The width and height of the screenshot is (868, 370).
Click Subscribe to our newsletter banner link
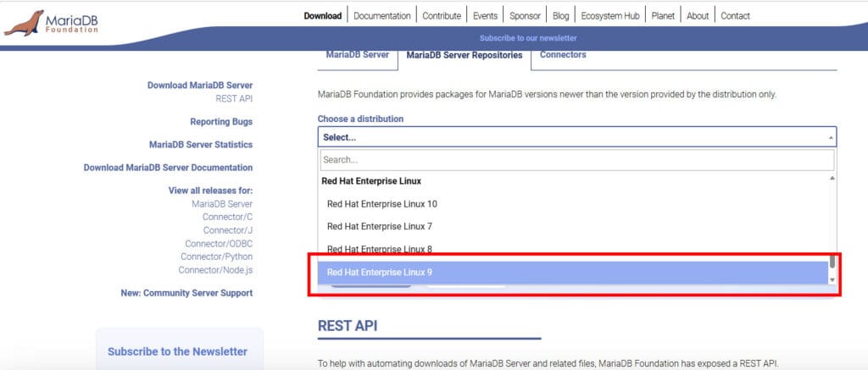528,38
